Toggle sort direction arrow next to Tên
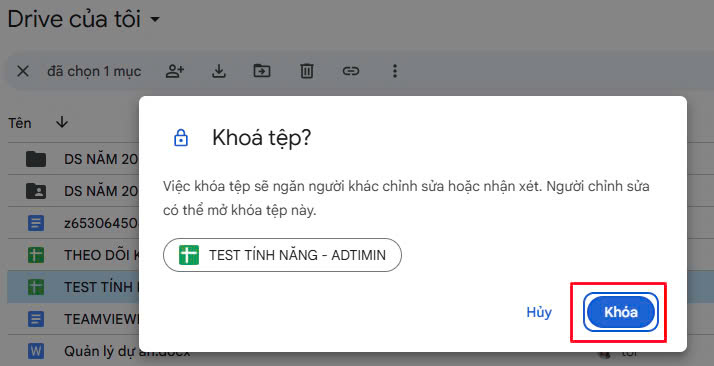Image resolution: width=714 pixels, height=366 pixels. coord(62,122)
